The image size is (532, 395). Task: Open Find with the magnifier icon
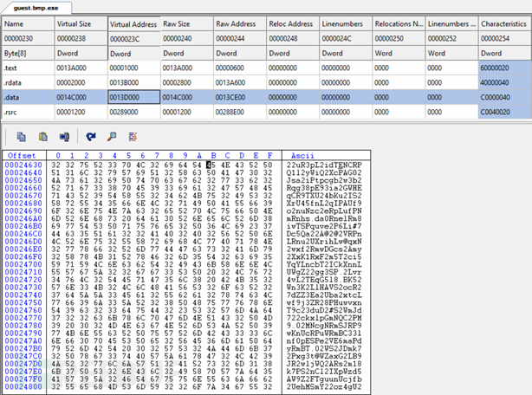click(112, 137)
